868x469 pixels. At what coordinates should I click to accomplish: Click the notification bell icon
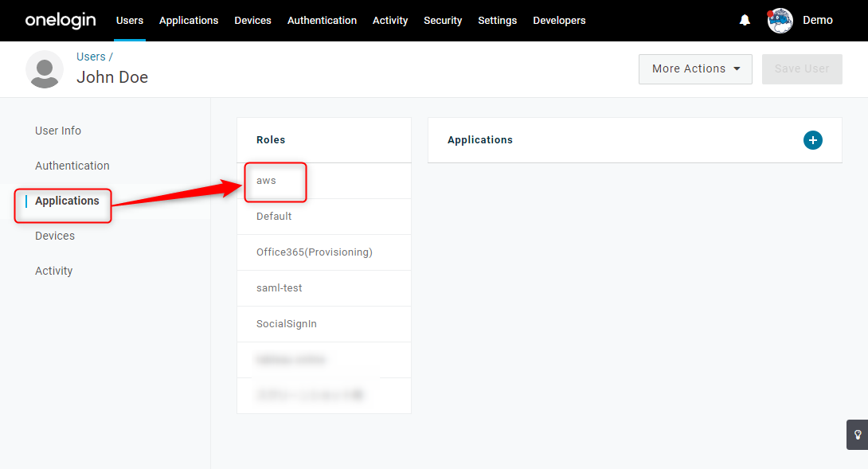coord(745,21)
